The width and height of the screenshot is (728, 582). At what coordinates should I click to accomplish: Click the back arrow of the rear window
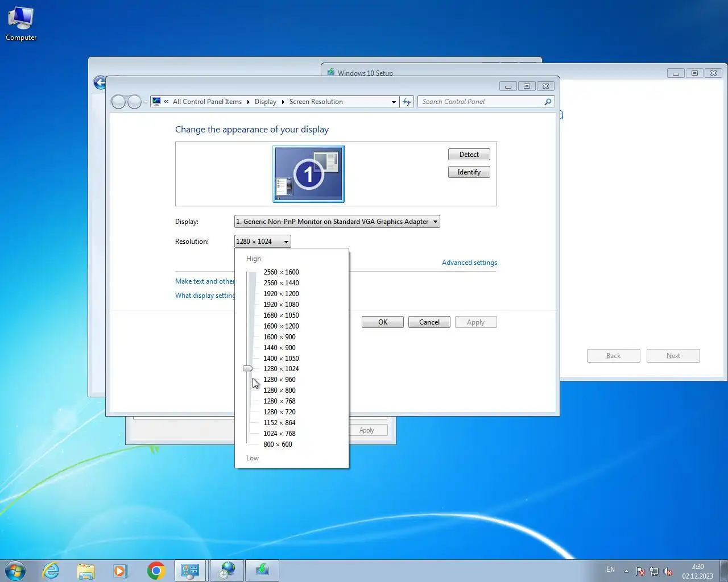click(100, 83)
